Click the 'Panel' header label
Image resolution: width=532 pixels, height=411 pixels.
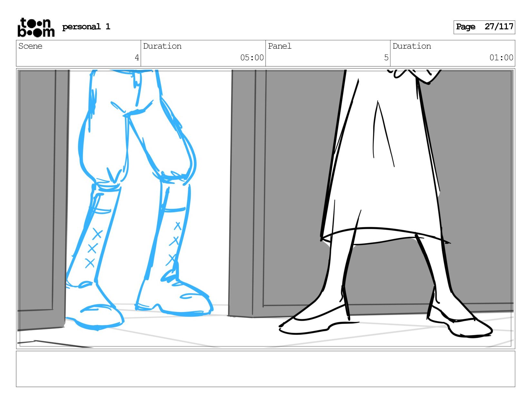tap(280, 46)
